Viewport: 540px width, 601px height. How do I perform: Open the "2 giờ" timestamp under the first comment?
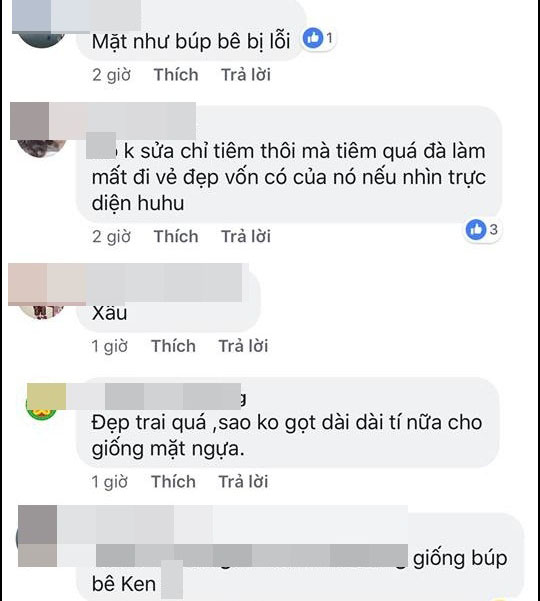click(111, 75)
